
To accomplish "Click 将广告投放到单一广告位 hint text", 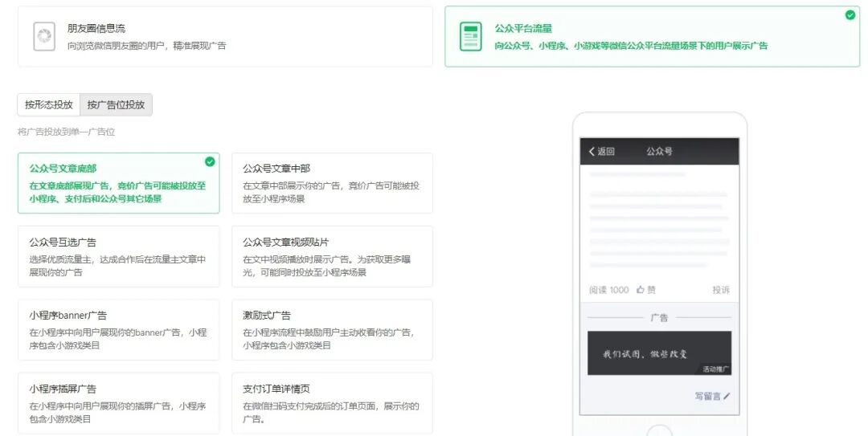I will [67, 132].
